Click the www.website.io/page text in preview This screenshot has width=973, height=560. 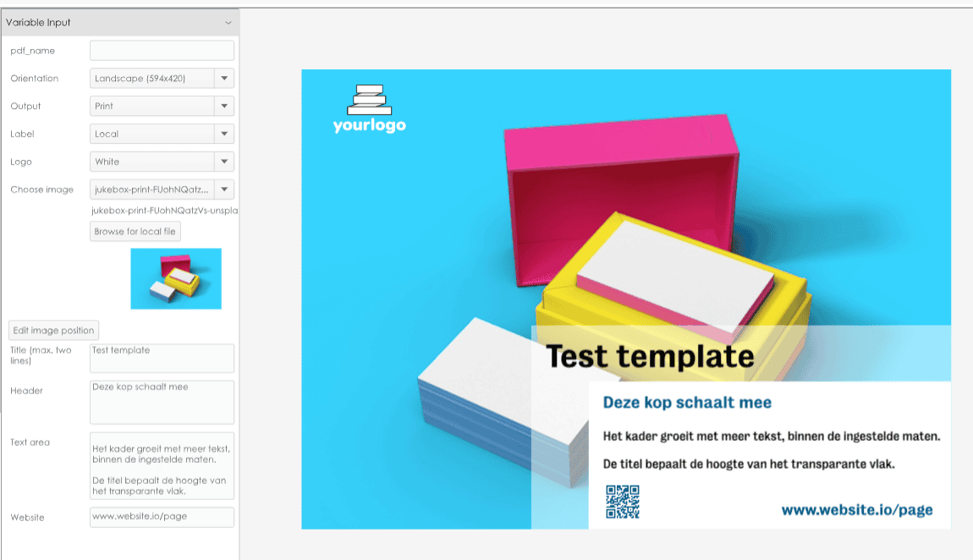[856, 510]
